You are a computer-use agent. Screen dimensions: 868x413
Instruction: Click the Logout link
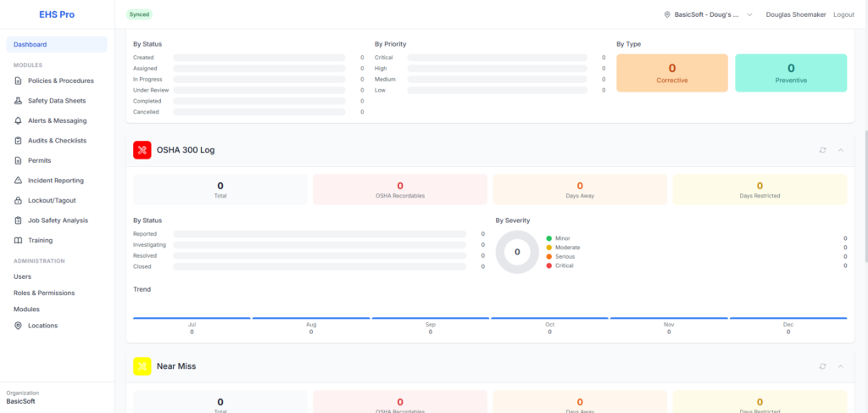(843, 14)
